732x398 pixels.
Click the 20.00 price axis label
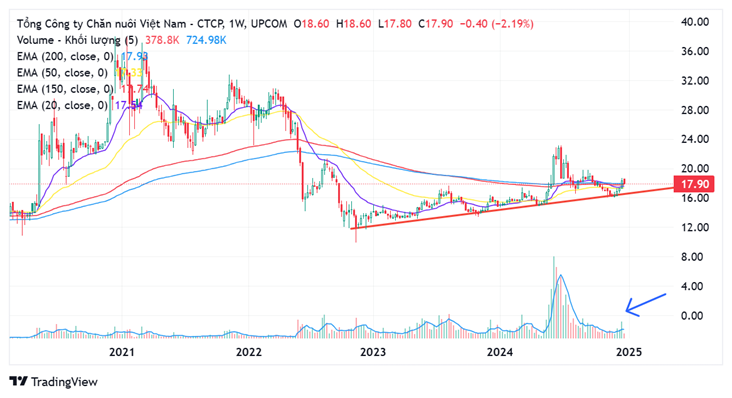[x=695, y=168]
